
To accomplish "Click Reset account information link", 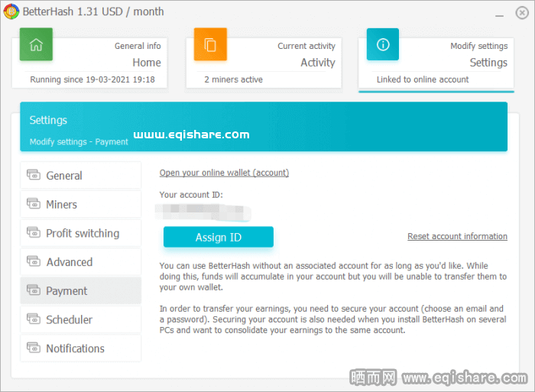I will (x=457, y=237).
